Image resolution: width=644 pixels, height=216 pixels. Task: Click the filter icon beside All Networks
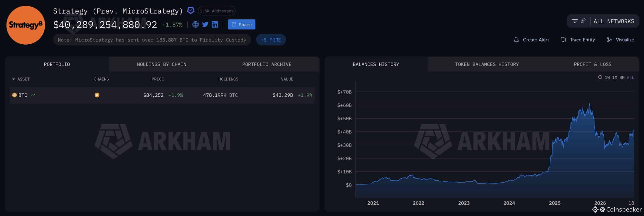[x=574, y=21]
